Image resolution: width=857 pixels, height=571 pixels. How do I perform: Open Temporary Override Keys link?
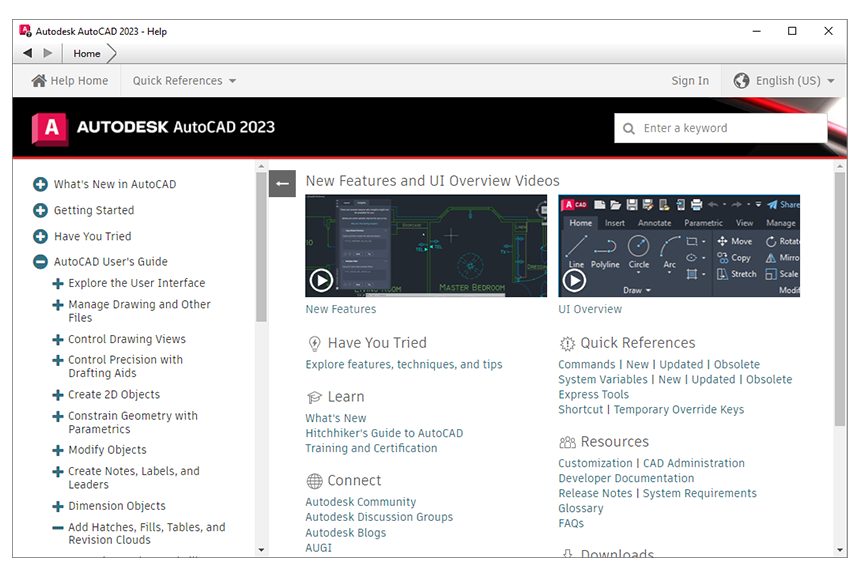click(x=679, y=409)
